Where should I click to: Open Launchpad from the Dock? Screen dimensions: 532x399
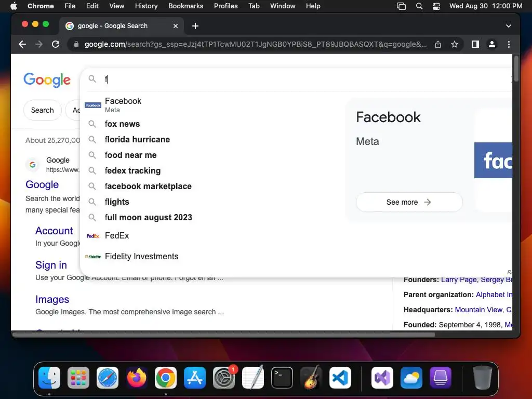78,378
